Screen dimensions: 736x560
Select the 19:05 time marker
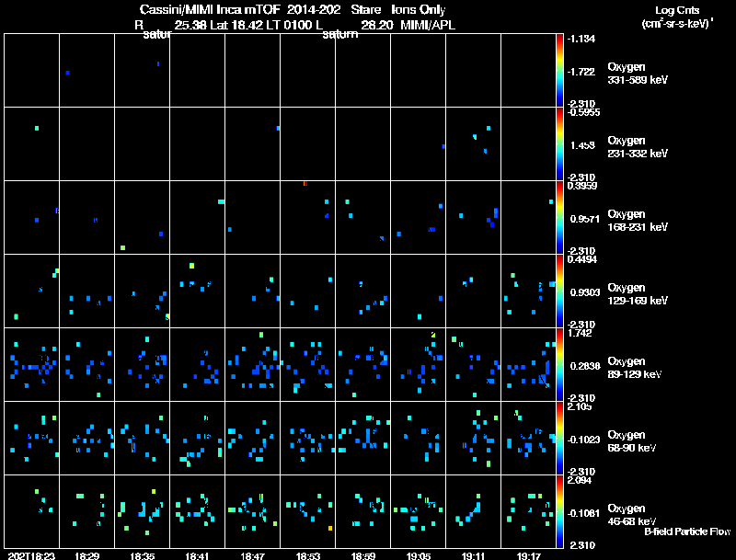tap(419, 555)
